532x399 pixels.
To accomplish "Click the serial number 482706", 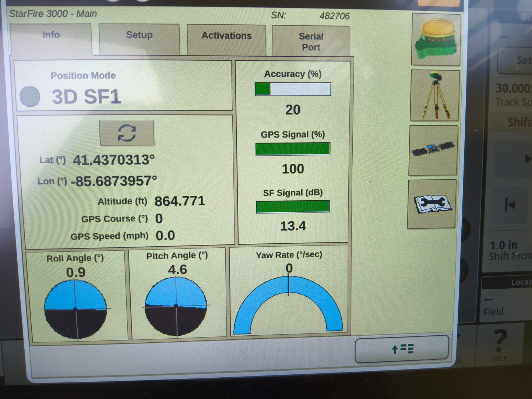I will coord(334,16).
